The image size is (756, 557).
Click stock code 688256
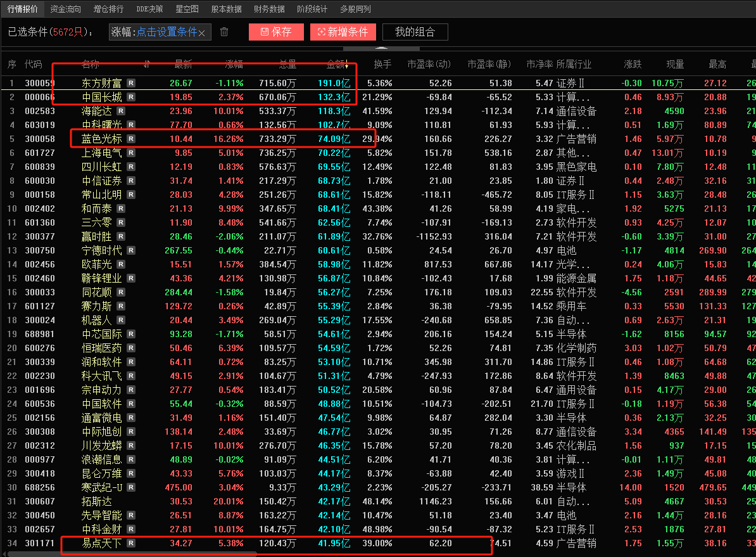pyautogui.click(x=40, y=487)
